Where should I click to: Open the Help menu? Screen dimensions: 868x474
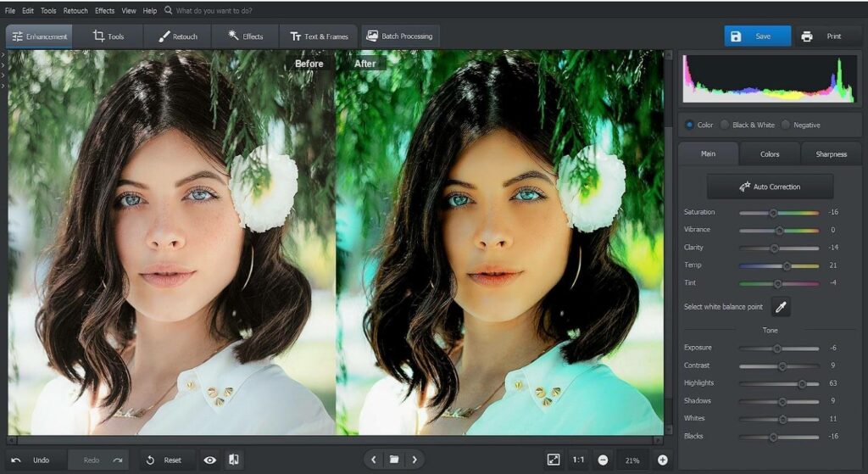[x=149, y=10]
